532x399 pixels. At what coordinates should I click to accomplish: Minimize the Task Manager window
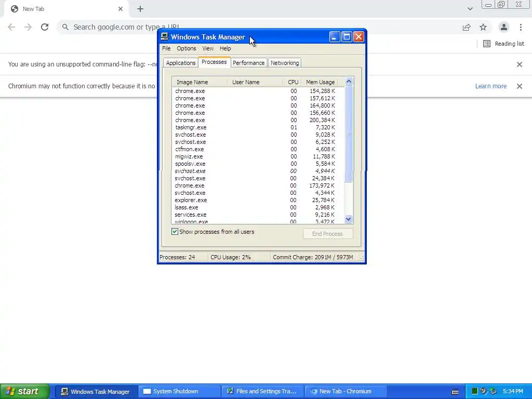click(334, 37)
